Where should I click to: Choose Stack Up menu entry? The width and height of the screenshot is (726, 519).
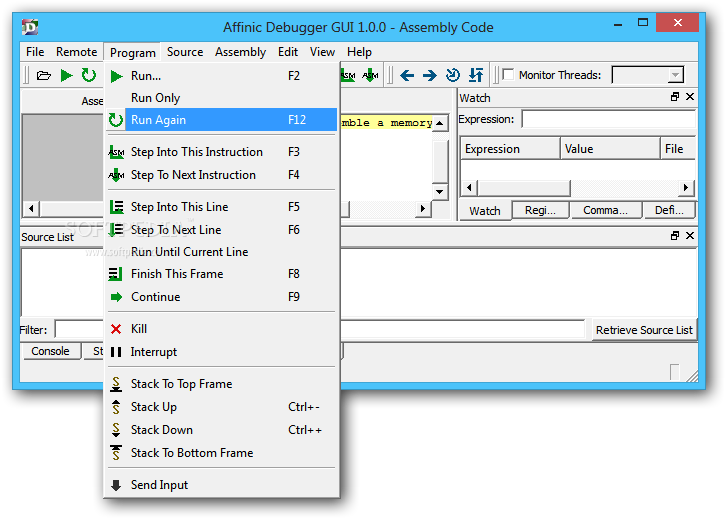click(222, 407)
